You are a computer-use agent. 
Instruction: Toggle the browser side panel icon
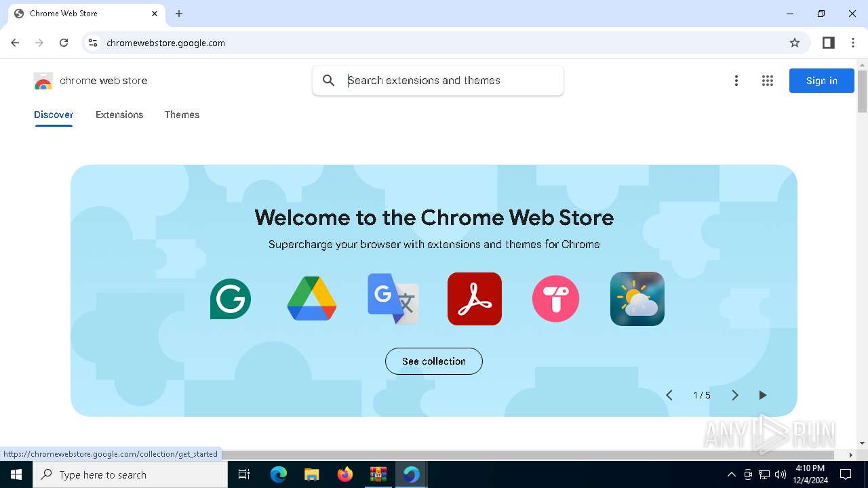(x=829, y=43)
